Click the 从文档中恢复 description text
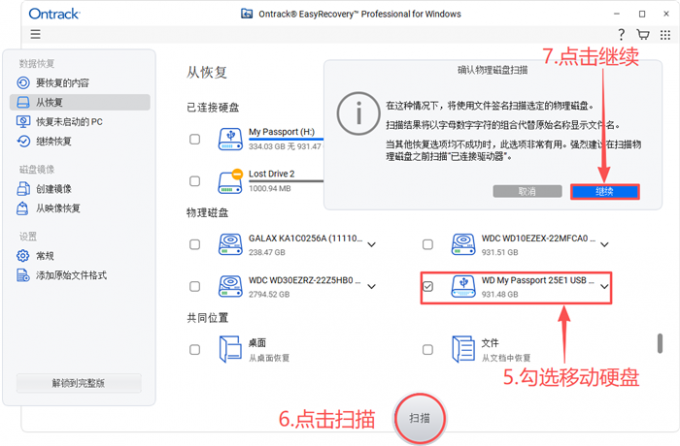The image size is (680, 446). (506, 358)
